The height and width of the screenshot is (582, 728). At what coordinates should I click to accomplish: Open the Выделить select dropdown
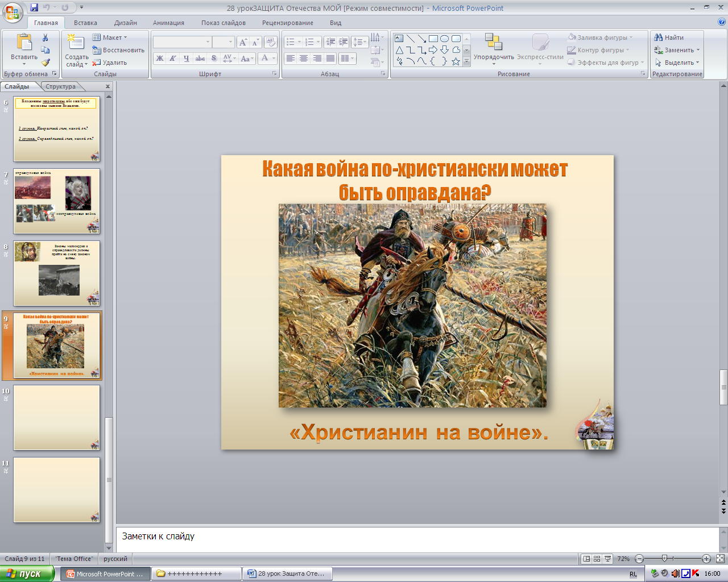pyautogui.click(x=677, y=63)
